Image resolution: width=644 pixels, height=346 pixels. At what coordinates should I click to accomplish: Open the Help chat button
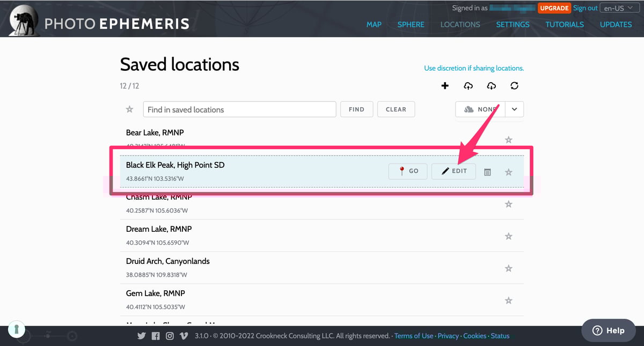click(609, 330)
